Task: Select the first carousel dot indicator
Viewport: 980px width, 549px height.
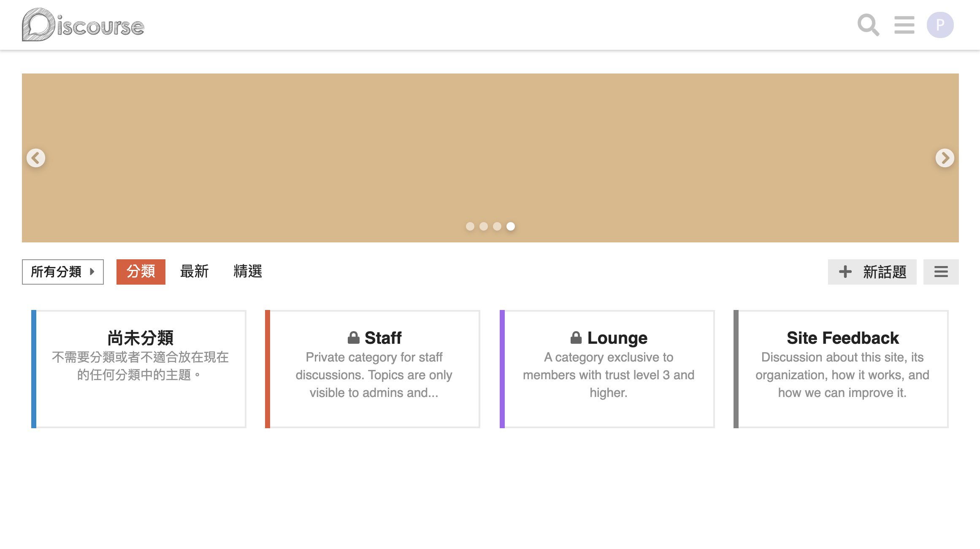Action: coord(470,226)
